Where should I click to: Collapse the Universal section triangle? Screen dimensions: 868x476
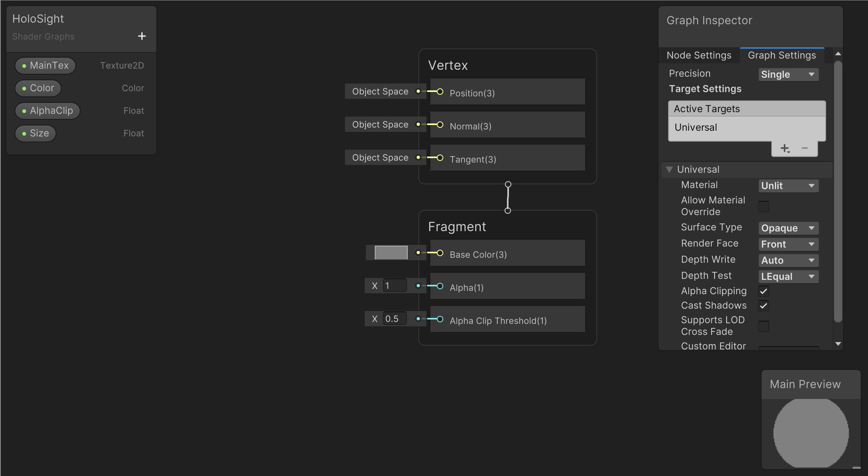[x=669, y=169]
